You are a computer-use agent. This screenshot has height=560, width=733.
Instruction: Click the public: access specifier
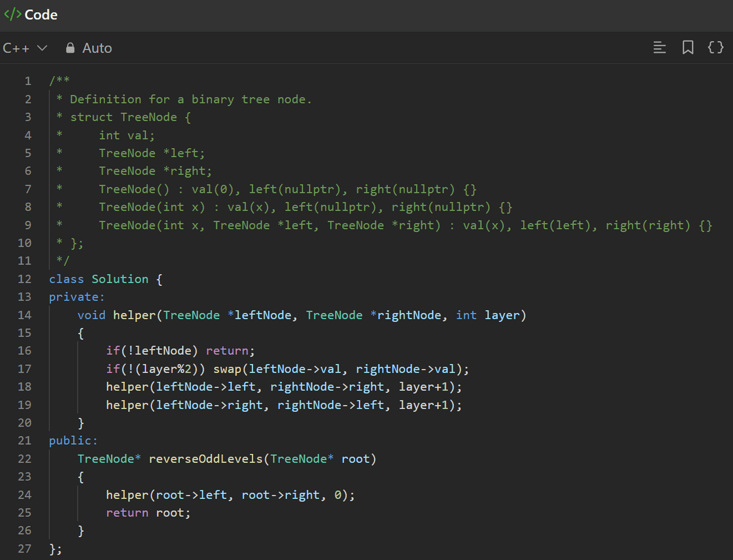pyautogui.click(x=73, y=440)
